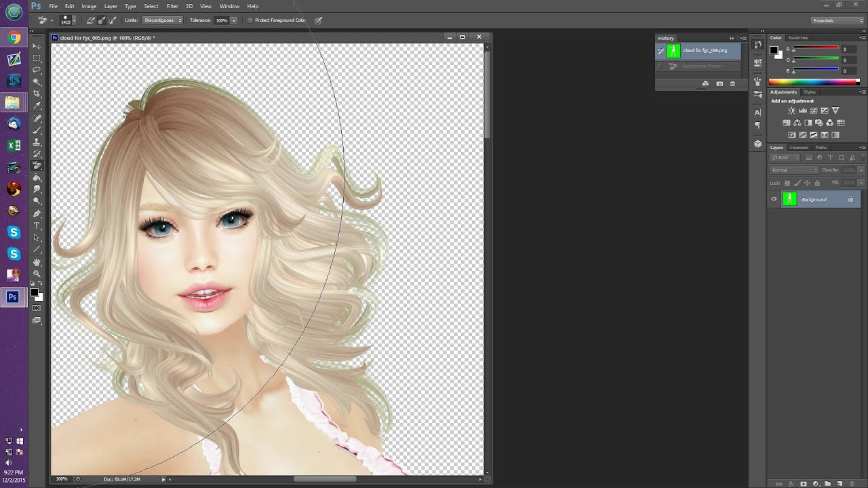Select the Background Eraser tool in toolbox
The image size is (868, 488).
click(37, 165)
